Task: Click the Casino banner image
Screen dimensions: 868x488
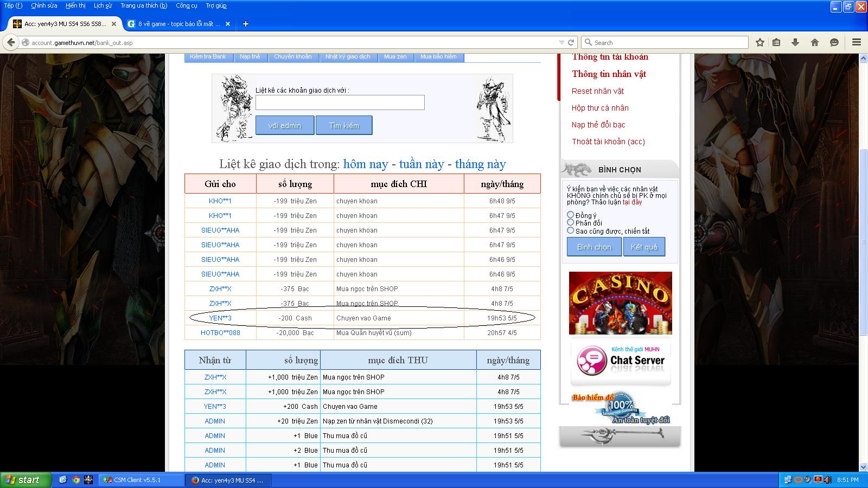Action: coord(620,303)
